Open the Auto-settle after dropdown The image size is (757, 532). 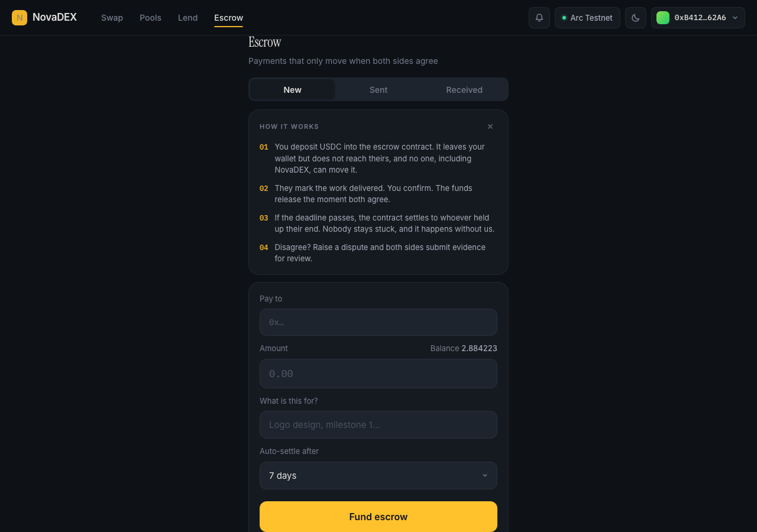(x=378, y=475)
